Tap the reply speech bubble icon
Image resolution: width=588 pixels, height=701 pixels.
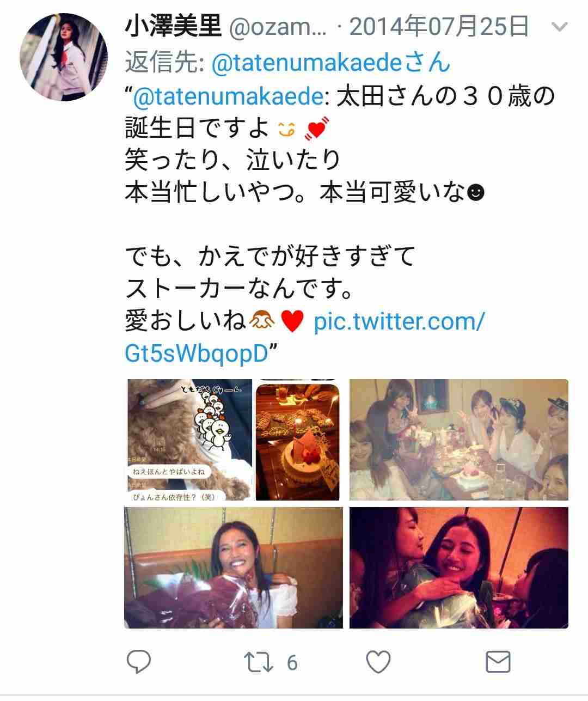(139, 662)
